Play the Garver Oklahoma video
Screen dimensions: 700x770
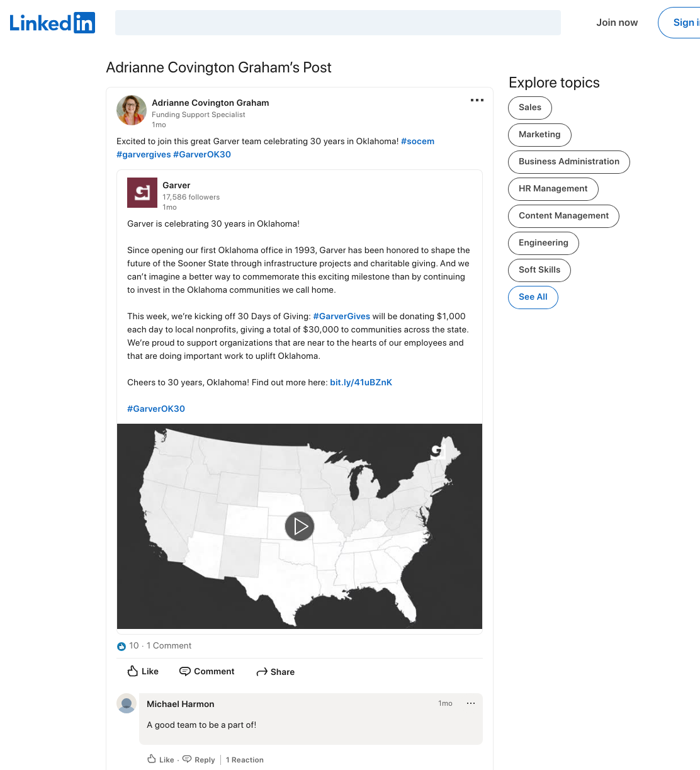click(x=300, y=526)
